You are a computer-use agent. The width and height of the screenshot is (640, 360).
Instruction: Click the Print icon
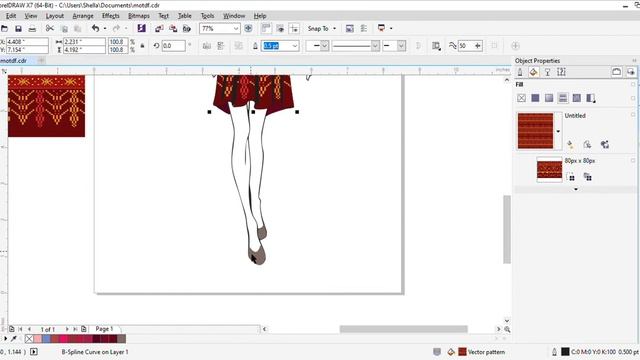(x=32, y=29)
